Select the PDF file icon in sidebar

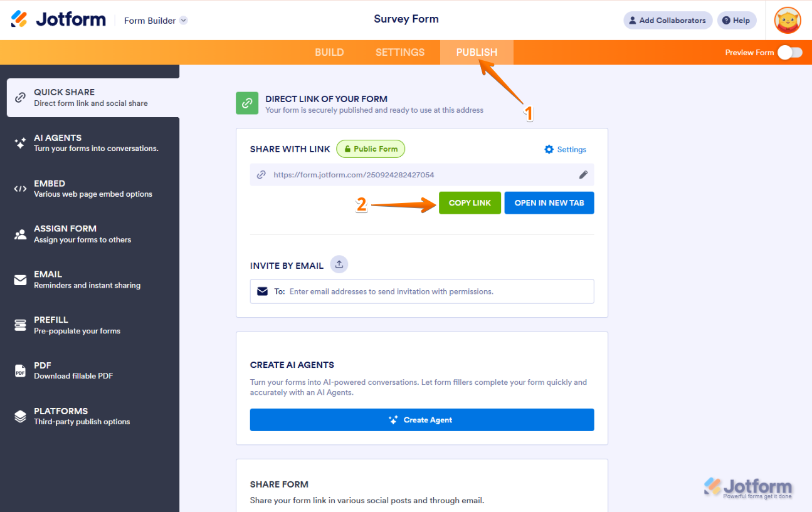tap(21, 370)
